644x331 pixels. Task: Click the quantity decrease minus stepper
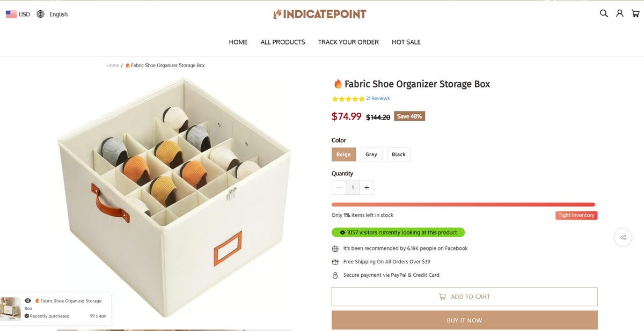pos(339,188)
